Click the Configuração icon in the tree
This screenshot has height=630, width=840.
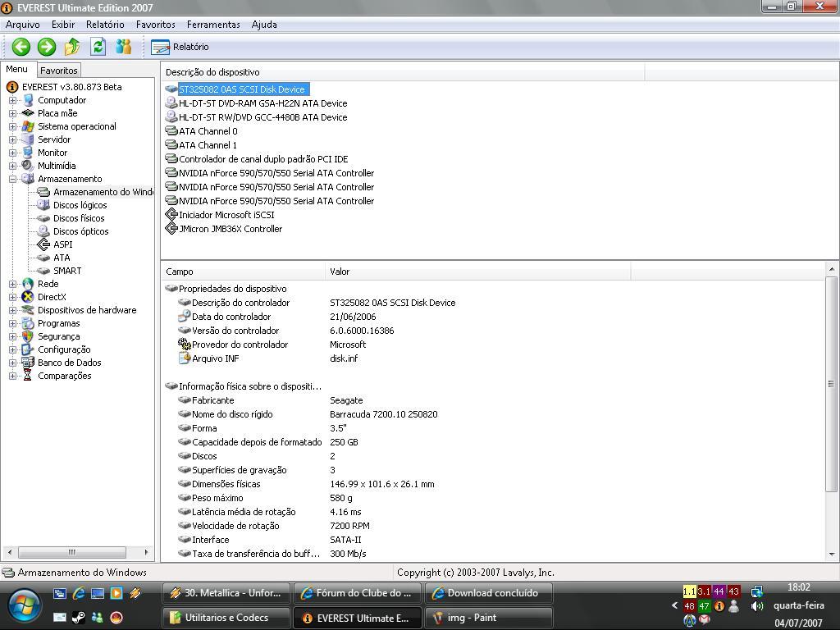point(28,349)
